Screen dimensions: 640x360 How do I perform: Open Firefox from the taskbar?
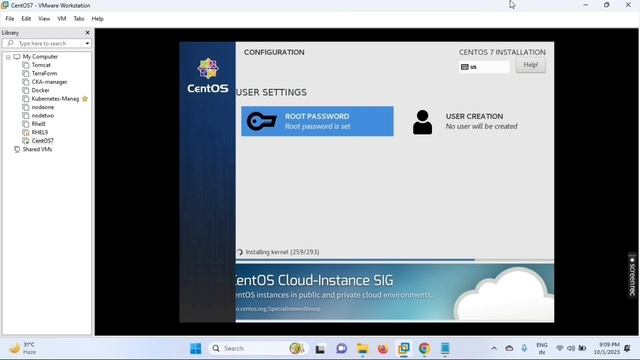(383, 349)
